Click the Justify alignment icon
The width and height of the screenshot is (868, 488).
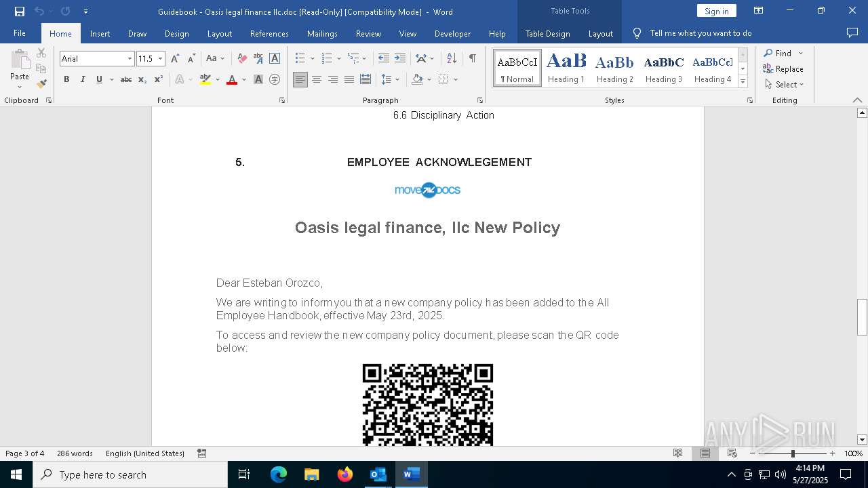[x=349, y=79]
